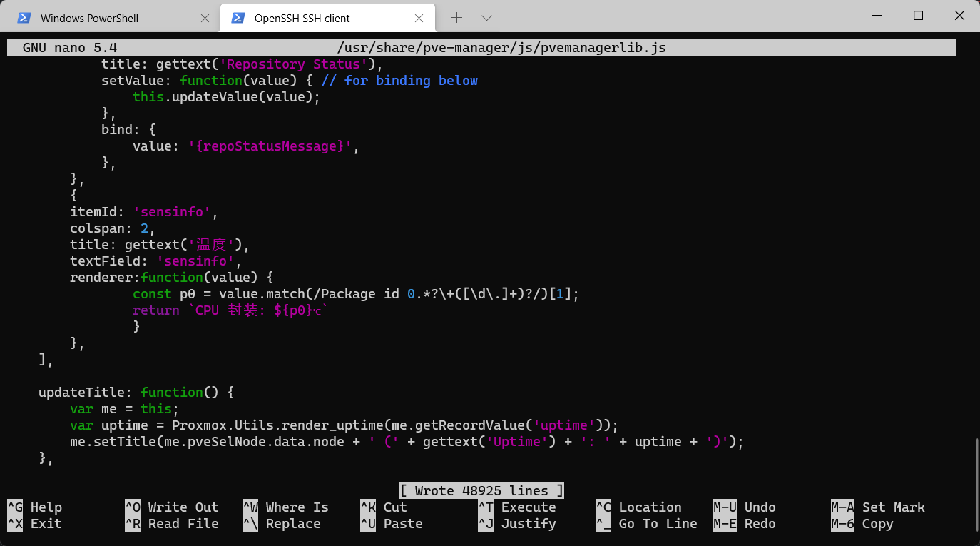The image size is (980, 546).
Task: Click the PowerShell icon on first tab
Action: (x=24, y=18)
